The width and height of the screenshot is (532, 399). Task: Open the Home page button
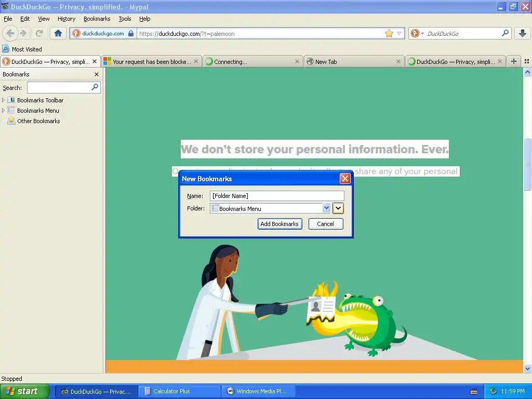tap(58, 33)
